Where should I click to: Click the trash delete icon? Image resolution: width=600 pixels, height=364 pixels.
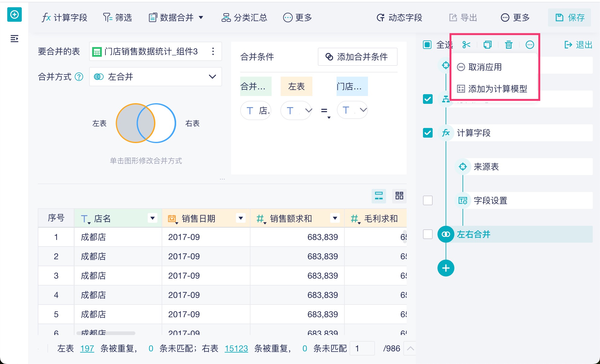pos(508,45)
